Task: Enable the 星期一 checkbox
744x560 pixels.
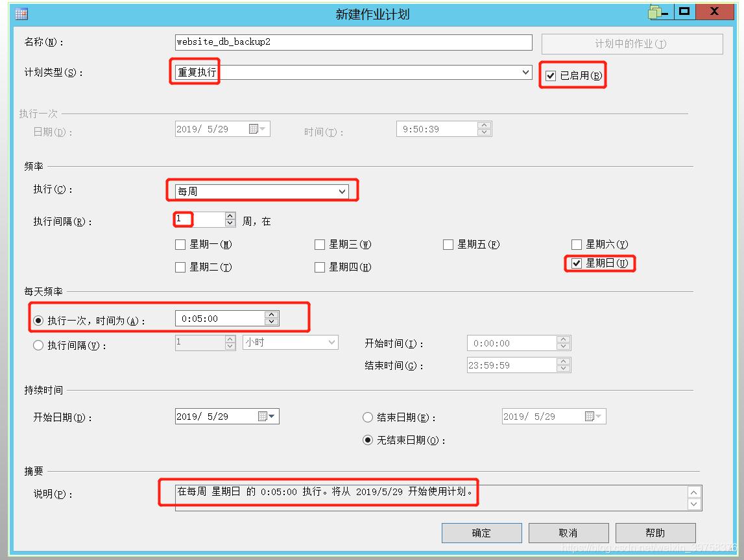Action: tap(180, 244)
